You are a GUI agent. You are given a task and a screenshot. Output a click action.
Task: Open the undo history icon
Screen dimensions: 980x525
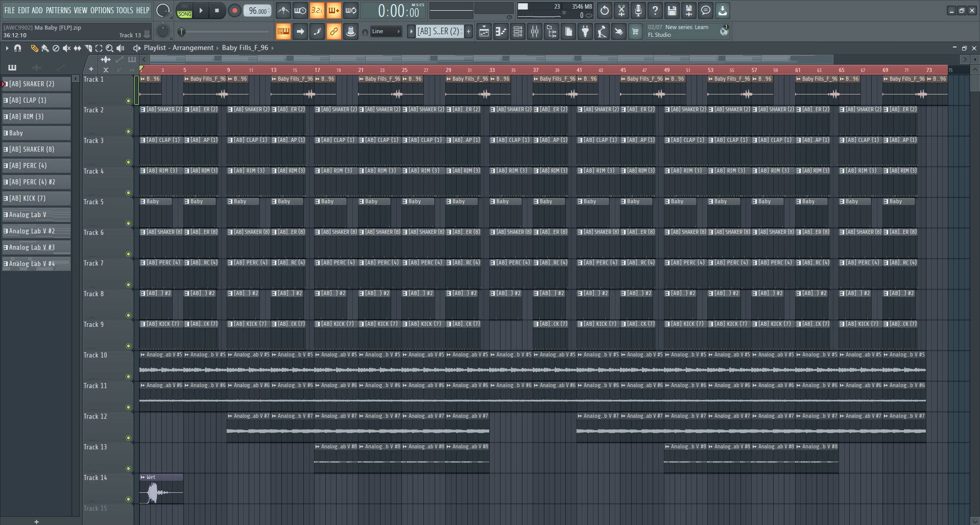pos(605,10)
